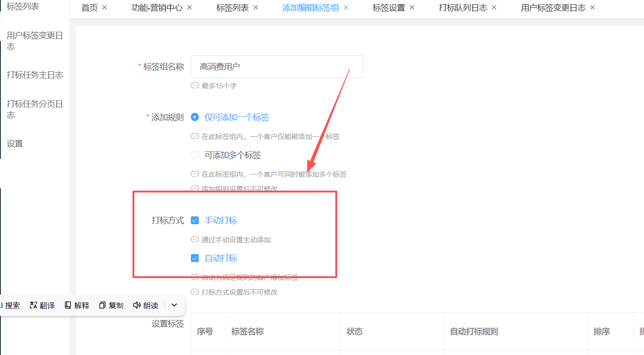Uncheck the 手动打标 checkbox
The width and height of the screenshot is (644, 355).
[x=195, y=221]
